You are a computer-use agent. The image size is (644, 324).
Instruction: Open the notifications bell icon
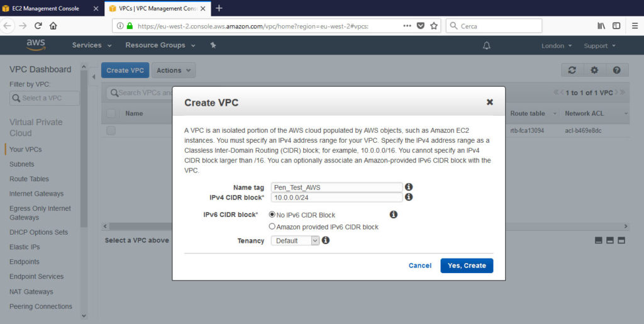(487, 45)
